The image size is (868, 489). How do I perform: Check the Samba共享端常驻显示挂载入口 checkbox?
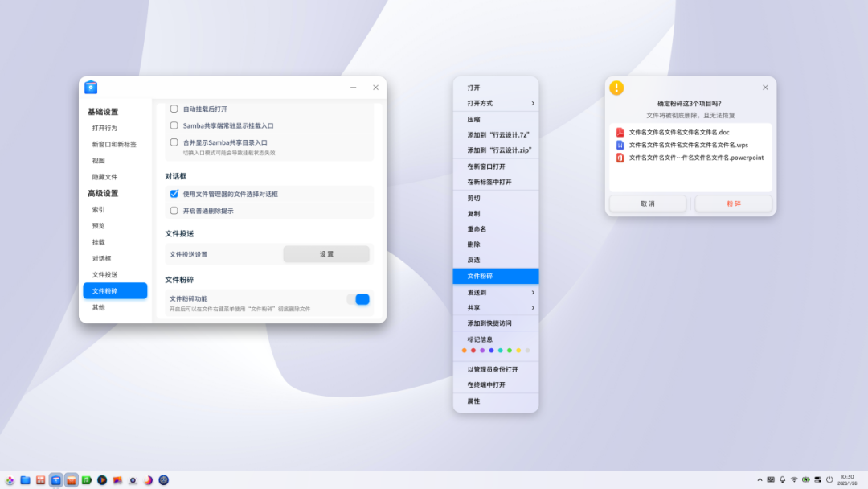pyautogui.click(x=174, y=125)
